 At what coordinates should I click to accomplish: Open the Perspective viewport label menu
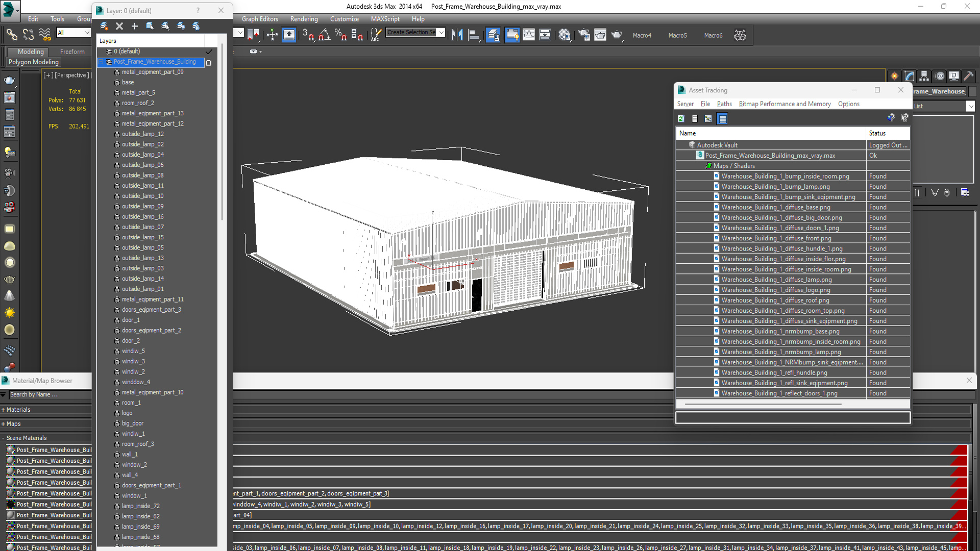tap(71, 75)
